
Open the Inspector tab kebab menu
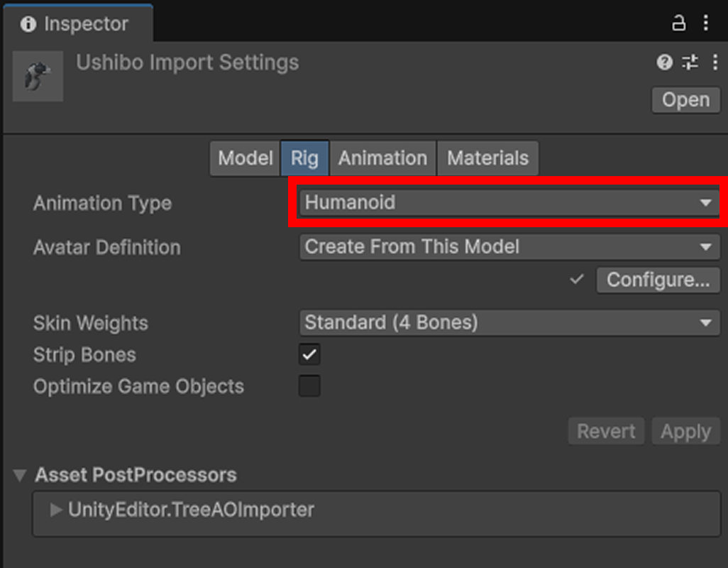tap(706, 23)
